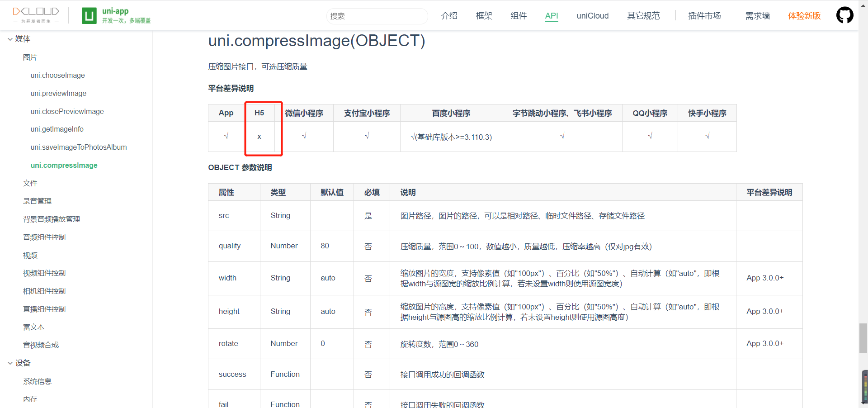Click the orange 体验新版 link
This screenshot has width=868, height=408.
tap(804, 16)
